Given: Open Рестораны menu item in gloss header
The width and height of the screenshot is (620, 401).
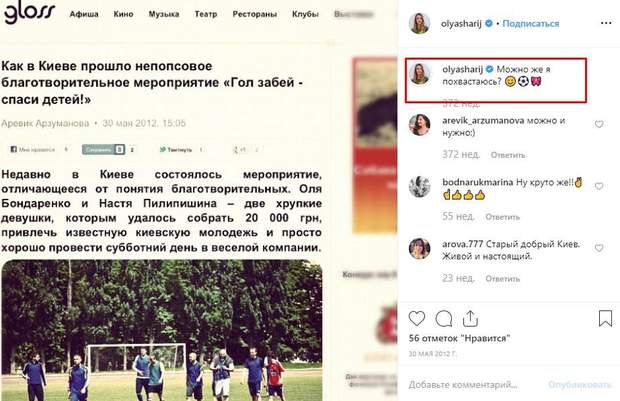Looking at the screenshot, I should pos(255,14).
